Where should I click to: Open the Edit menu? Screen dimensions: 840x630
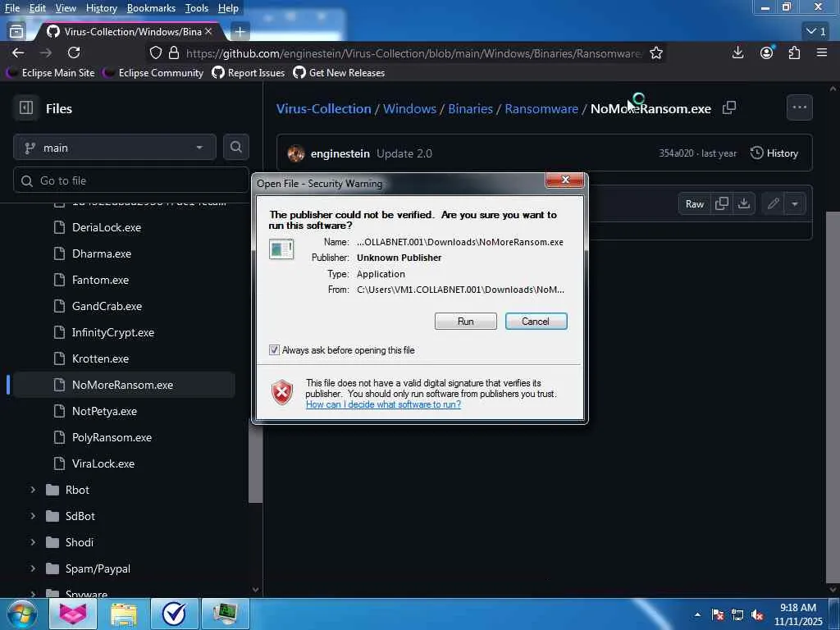[37, 8]
